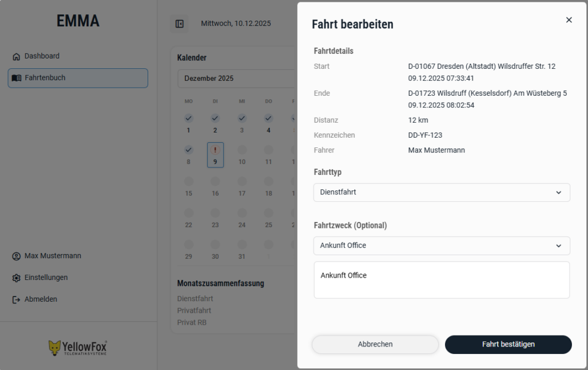The height and width of the screenshot is (370, 588).
Task: Click the Dashboard home icon
Action: point(16,56)
